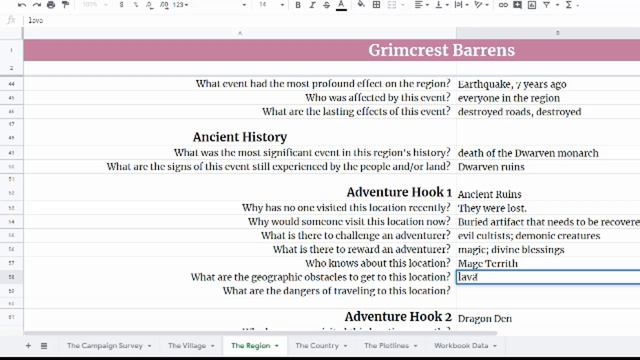Open the text color picker

[341, 5]
